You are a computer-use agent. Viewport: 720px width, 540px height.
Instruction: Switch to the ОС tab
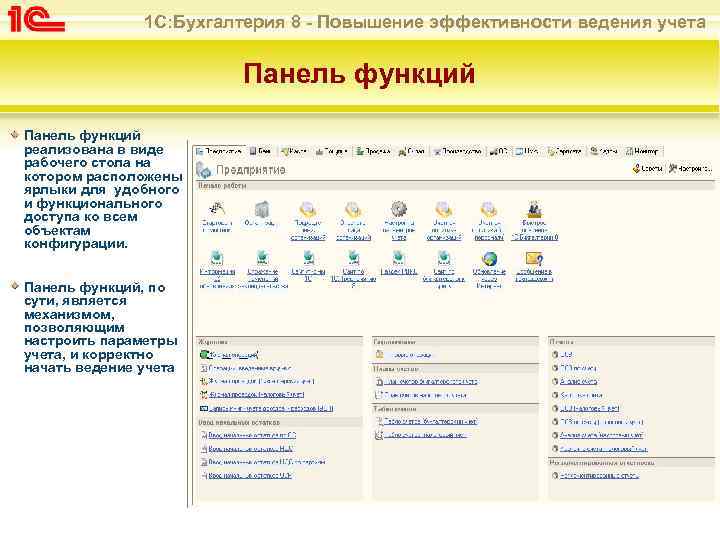point(499,151)
